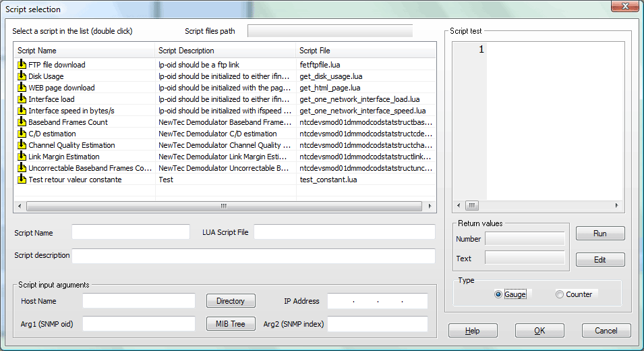Select 'Ip-oid should be a ftp link' description
The width and height of the screenshot is (644, 351).
[199, 65]
